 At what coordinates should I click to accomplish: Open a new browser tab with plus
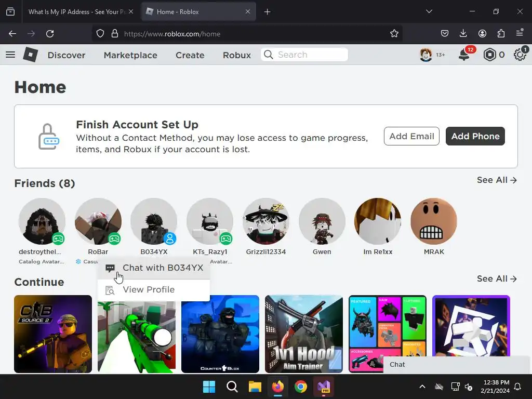click(268, 12)
